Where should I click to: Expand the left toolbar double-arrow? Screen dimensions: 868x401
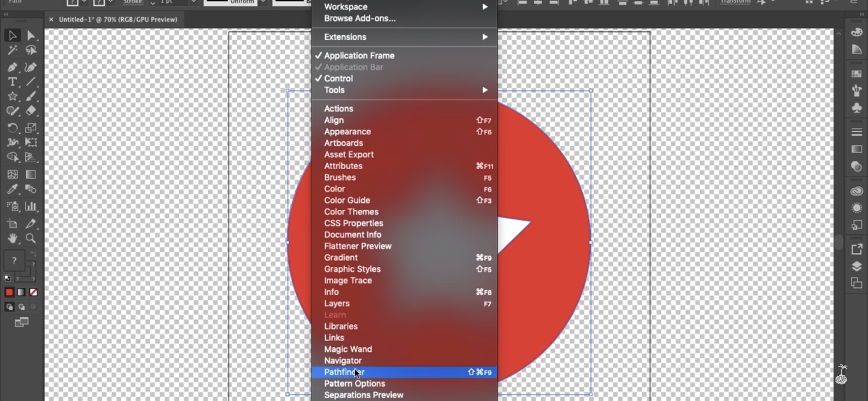[6, 14]
